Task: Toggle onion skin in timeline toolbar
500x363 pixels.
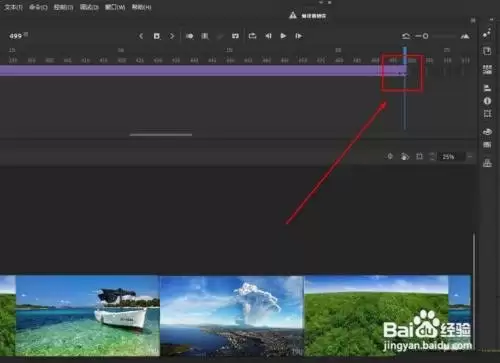Action: click(x=190, y=36)
